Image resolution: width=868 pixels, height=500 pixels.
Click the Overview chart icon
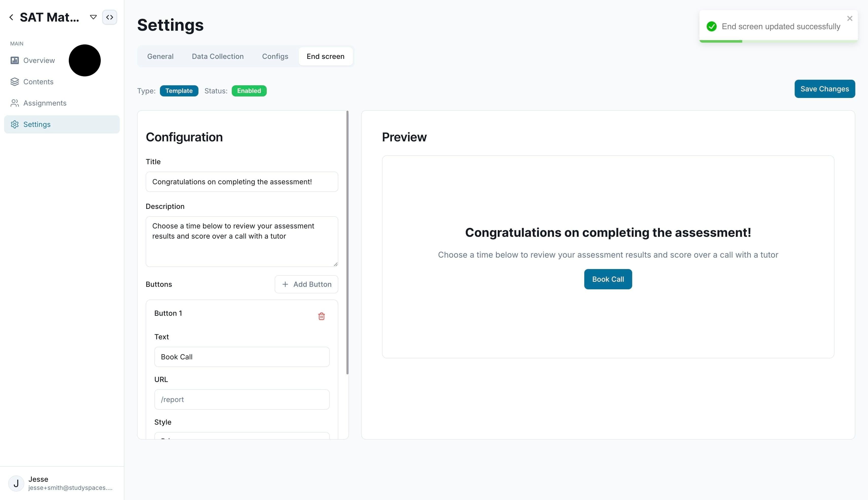pos(14,60)
